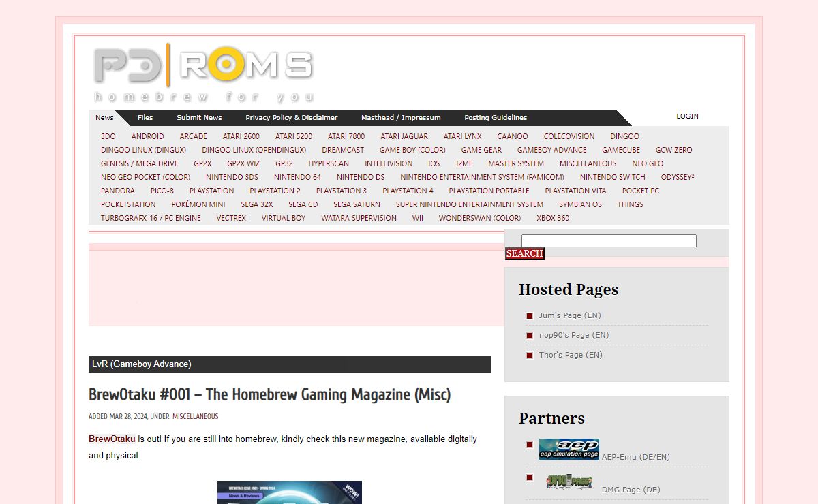Browse the NINTENDO 64 category
Screen dimensions: 818x504
pos(297,177)
